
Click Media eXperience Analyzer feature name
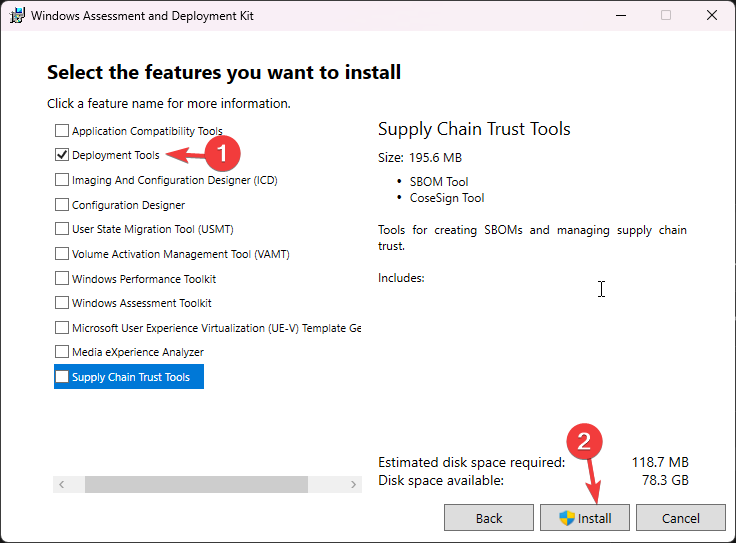(x=138, y=352)
